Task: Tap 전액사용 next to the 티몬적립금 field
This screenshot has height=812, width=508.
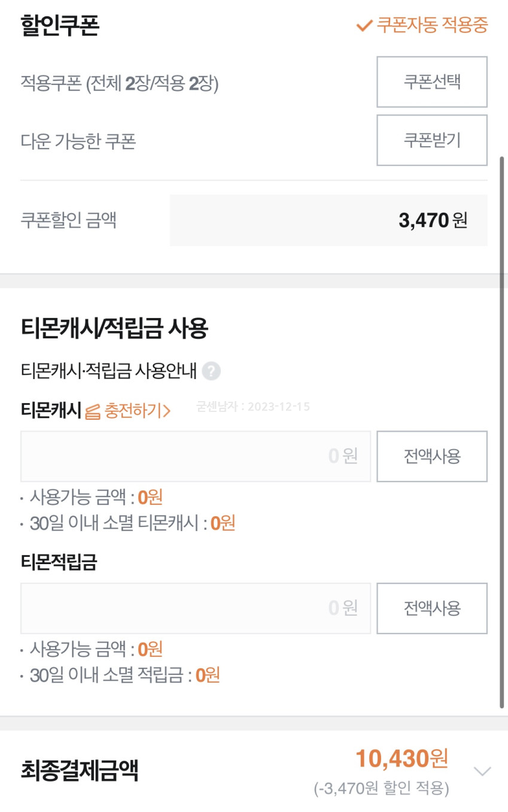Action: pyautogui.click(x=431, y=608)
